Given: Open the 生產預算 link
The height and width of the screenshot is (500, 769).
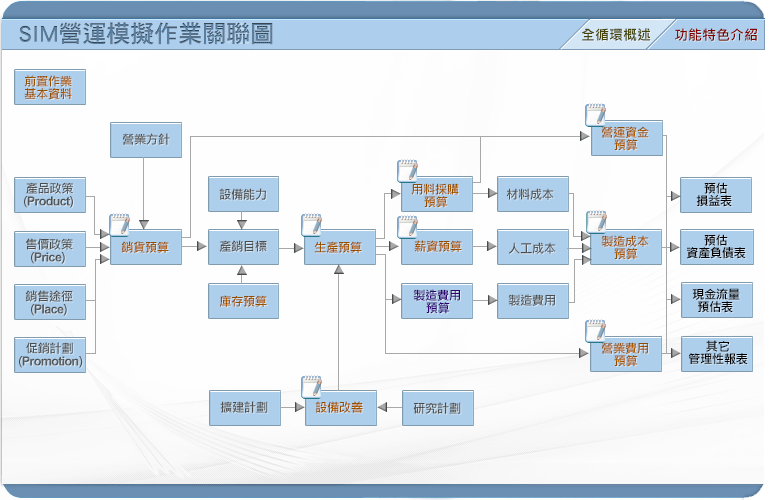Looking at the screenshot, I should pyautogui.click(x=340, y=247).
